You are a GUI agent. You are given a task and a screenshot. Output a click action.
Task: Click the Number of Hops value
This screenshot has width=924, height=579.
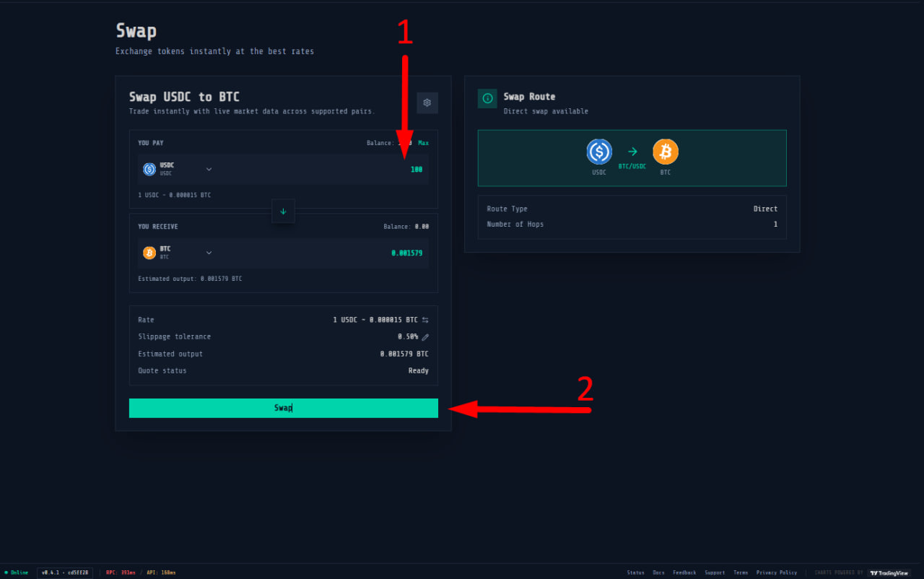pyautogui.click(x=776, y=225)
